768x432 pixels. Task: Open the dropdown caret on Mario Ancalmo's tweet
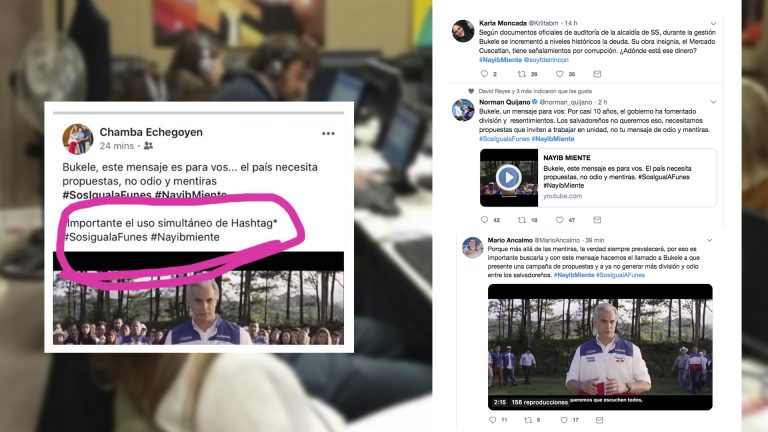709,240
